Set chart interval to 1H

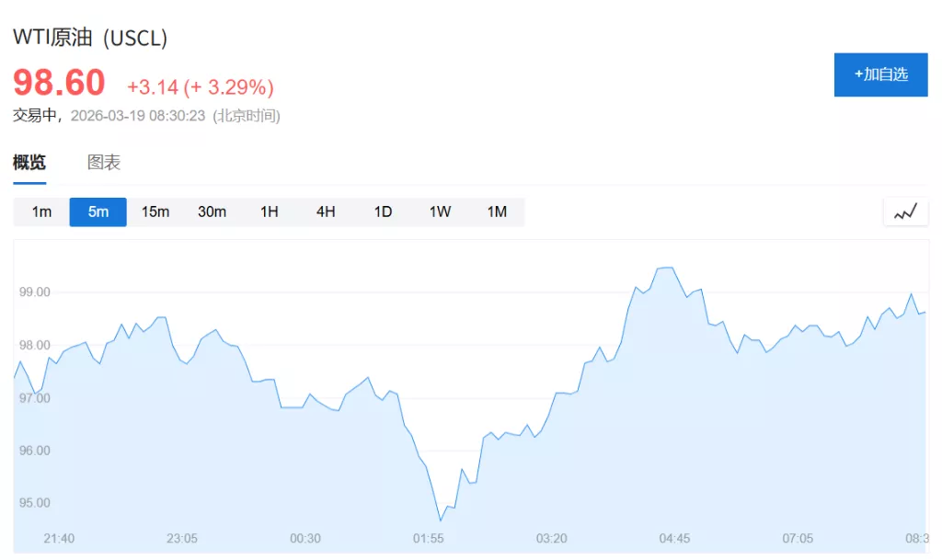269,212
